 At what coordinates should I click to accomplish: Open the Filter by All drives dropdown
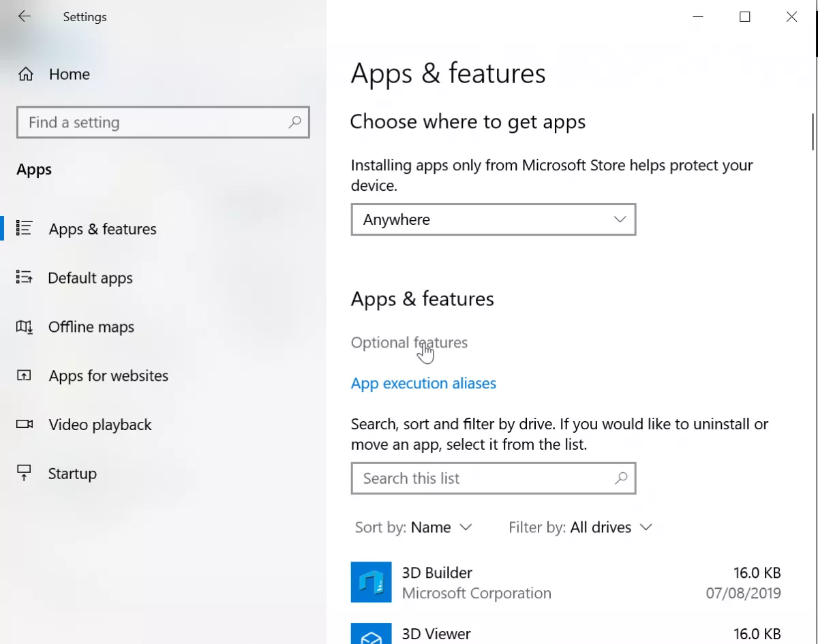(581, 527)
